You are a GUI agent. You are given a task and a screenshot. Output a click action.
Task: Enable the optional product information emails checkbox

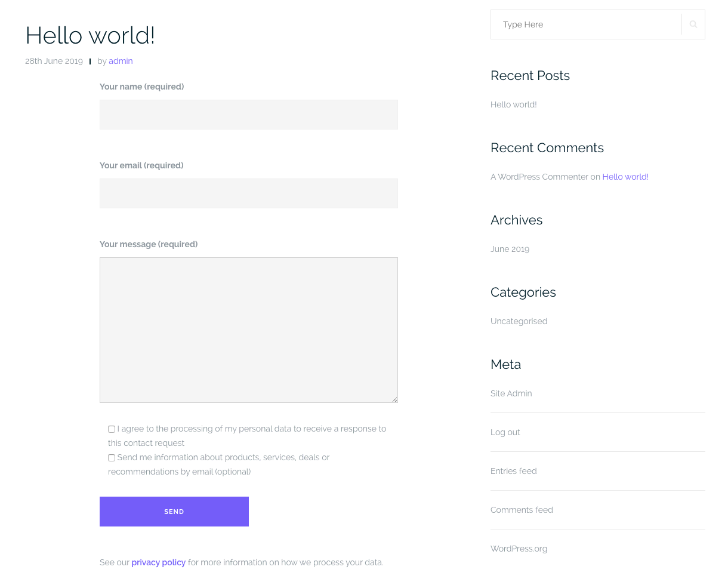[111, 457]
